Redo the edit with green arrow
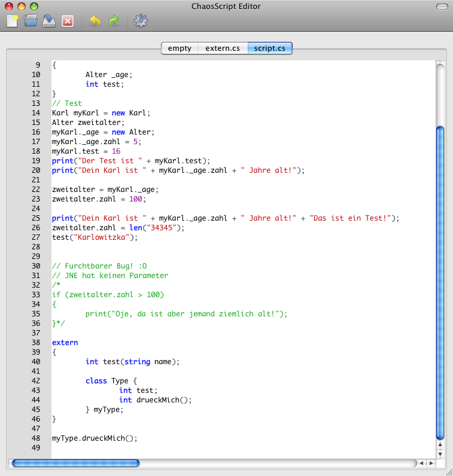 pyautogui.click(x=114, y=21)
